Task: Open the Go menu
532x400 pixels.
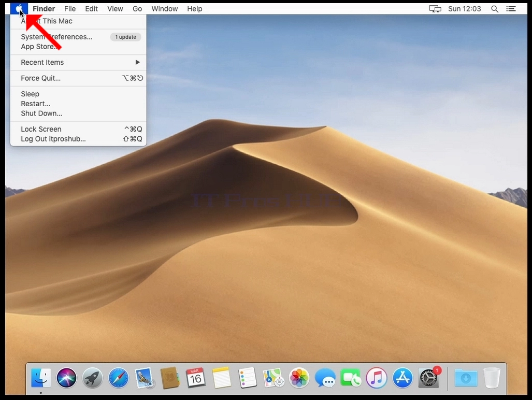Action: coord(137,9)
